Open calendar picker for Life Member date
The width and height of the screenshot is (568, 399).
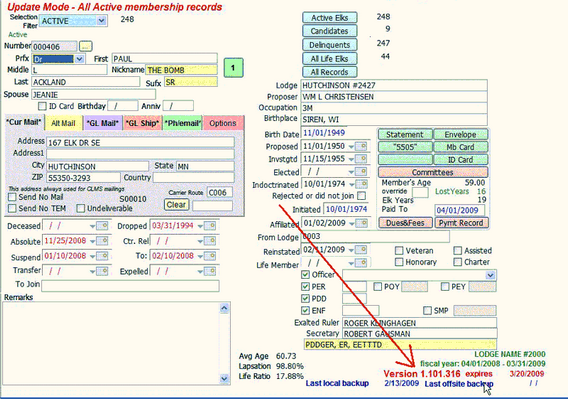pos(361,263)
